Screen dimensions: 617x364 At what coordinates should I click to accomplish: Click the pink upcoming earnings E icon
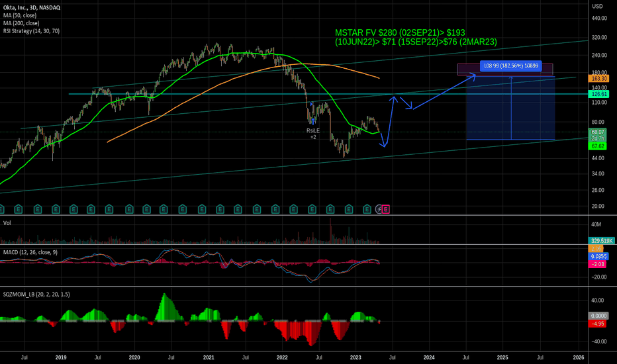(385, 209)
